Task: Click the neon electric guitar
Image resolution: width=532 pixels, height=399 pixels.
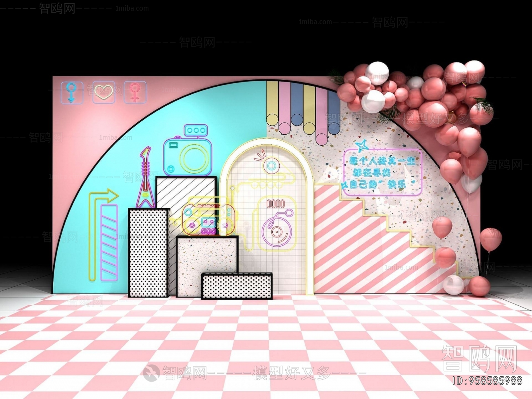Action: tap(145, 179)
